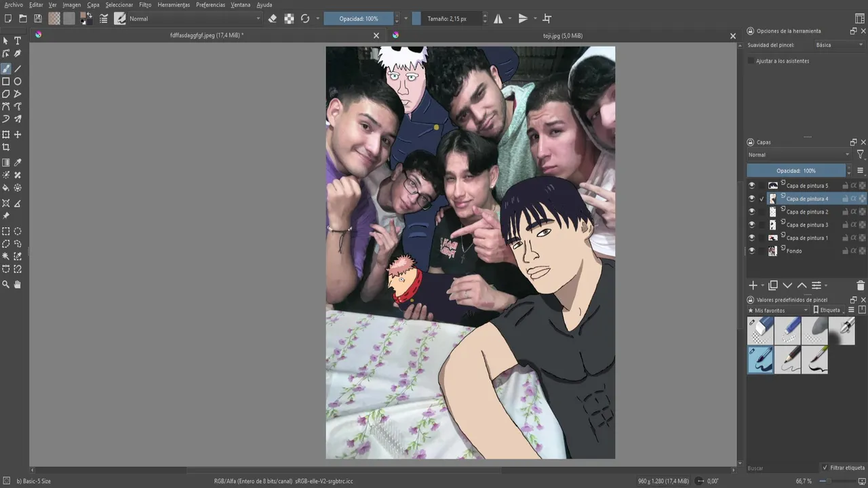Viewport: 868px width, 488px height.
Task: Open the Capa menu
Action: click(x=94, y=5)
